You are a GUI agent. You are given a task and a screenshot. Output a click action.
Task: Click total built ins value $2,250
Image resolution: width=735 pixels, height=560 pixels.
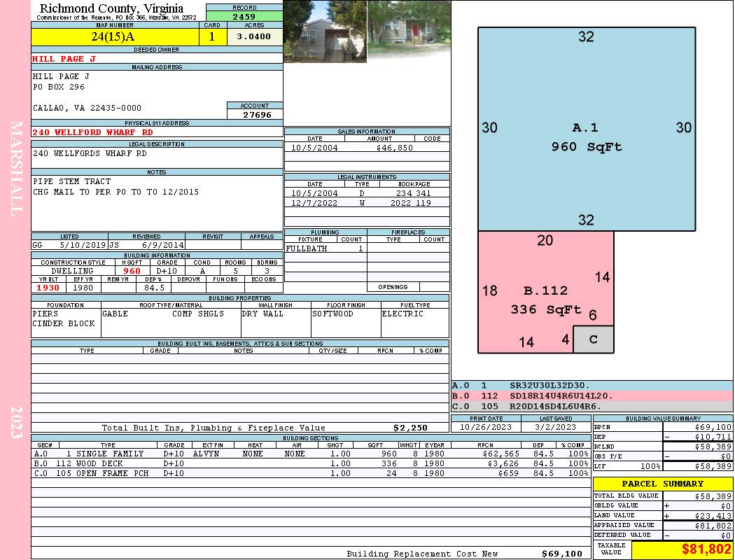(411, 428)
